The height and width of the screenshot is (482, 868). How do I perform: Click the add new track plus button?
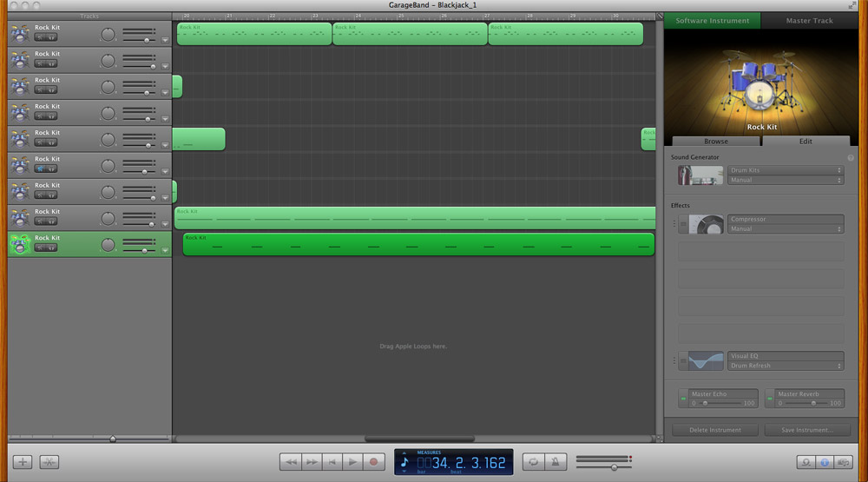pyautogui.click(x=23, y=461)
